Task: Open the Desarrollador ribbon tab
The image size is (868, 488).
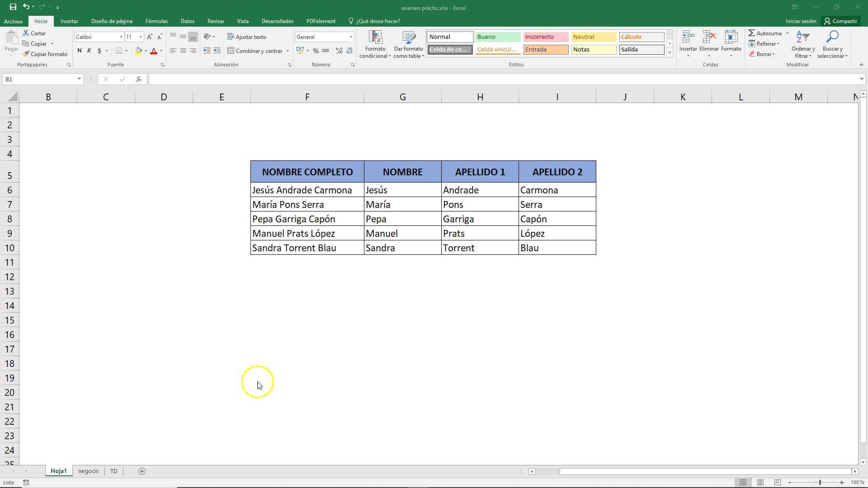Action: (277, 21)
